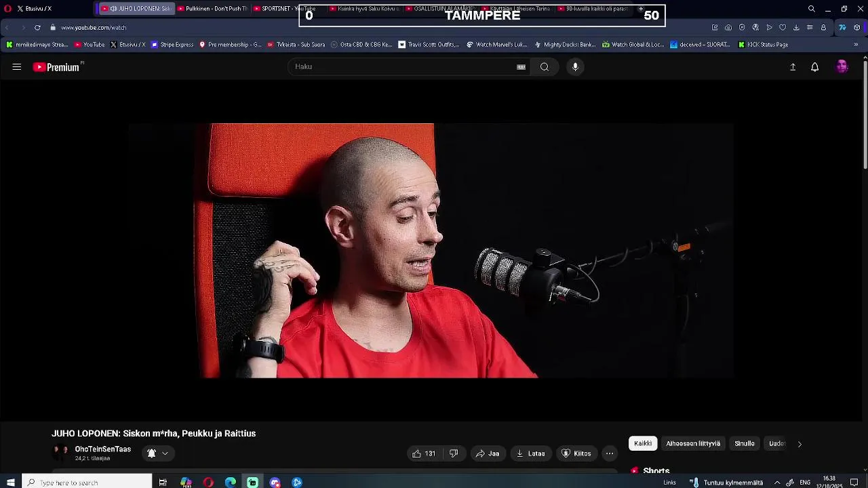The width and height of the screenshot is (868, 488).
Task: Open OhoTeinSenTaas channel avatar
Action: (x=60, y=453)
